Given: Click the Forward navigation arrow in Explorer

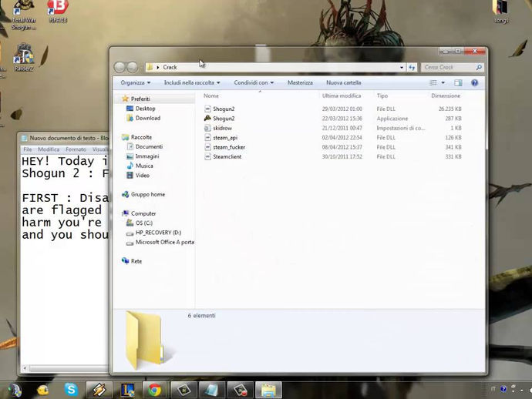Looking at the screenshot, I should pos(132,67).
